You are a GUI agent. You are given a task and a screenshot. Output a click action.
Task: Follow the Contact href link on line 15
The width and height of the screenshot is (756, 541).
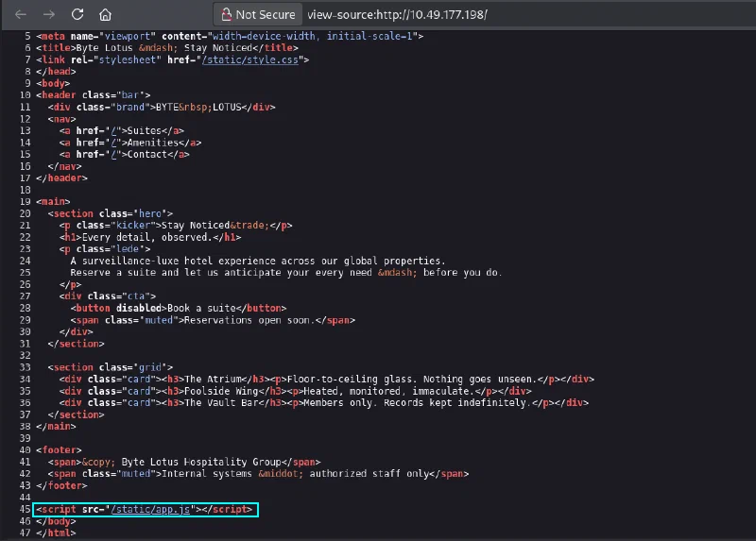pyautogui.click(x=113, y=154)
